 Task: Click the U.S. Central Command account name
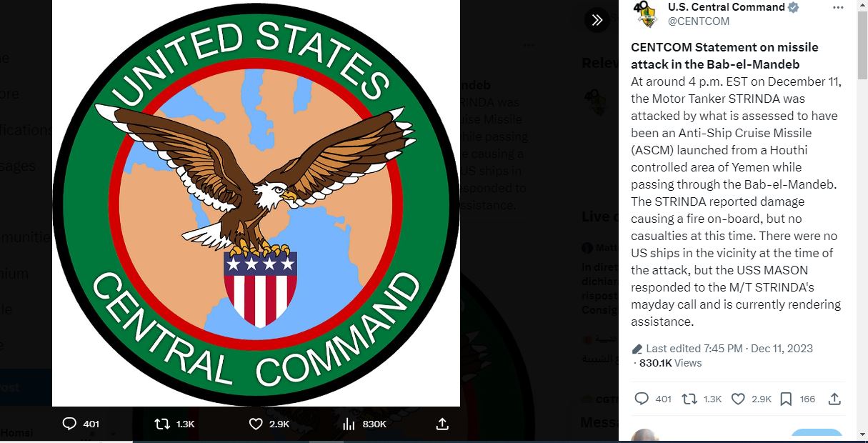[x=726, y=7]
